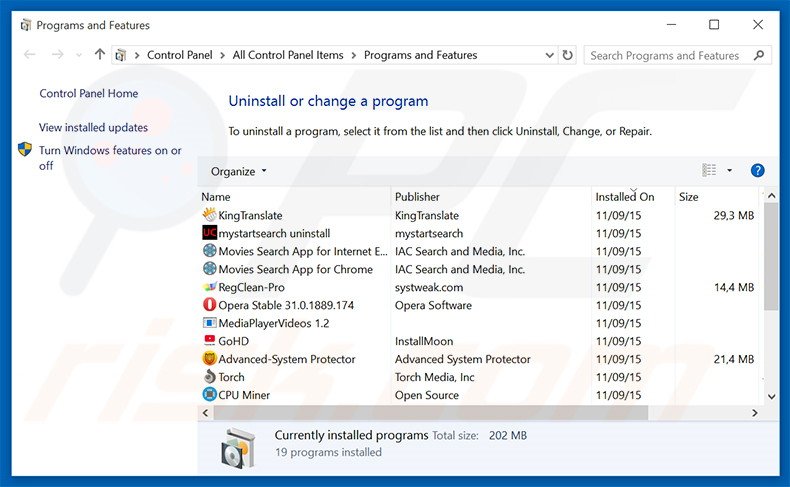This screenshot has height=487, width=790.
Task: Click the horizontal scrollbar thumb
Action: [x=431, y=412]
